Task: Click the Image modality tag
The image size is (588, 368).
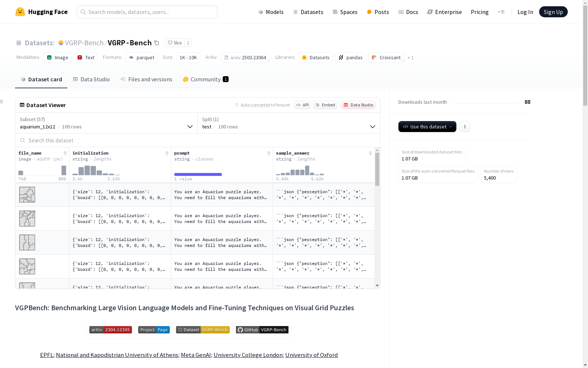Action: tap(58, 57)
